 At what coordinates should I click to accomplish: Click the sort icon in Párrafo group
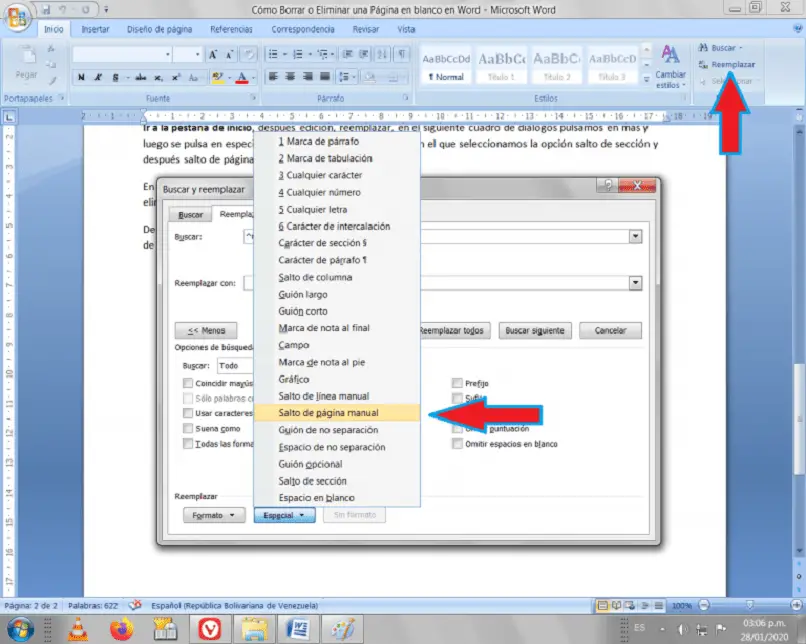click(382, 54)
